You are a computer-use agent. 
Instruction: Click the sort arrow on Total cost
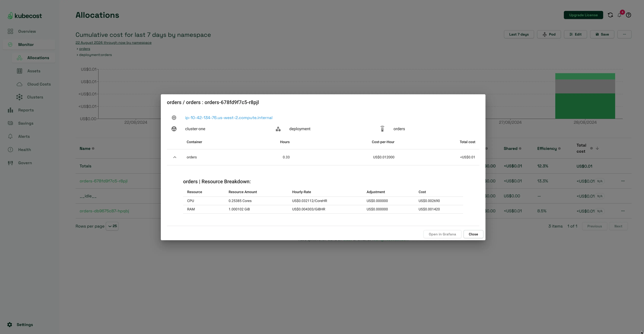[x=597, y=148]
